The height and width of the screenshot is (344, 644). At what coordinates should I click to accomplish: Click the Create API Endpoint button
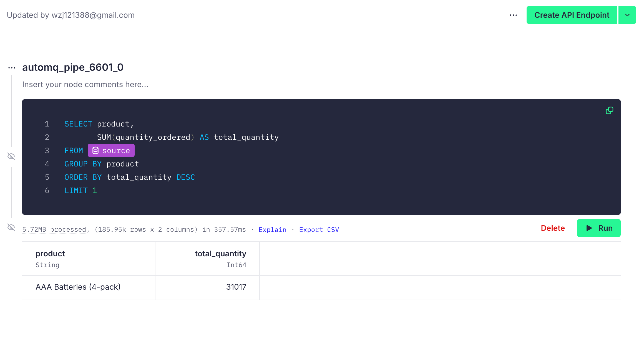point(572,15)
